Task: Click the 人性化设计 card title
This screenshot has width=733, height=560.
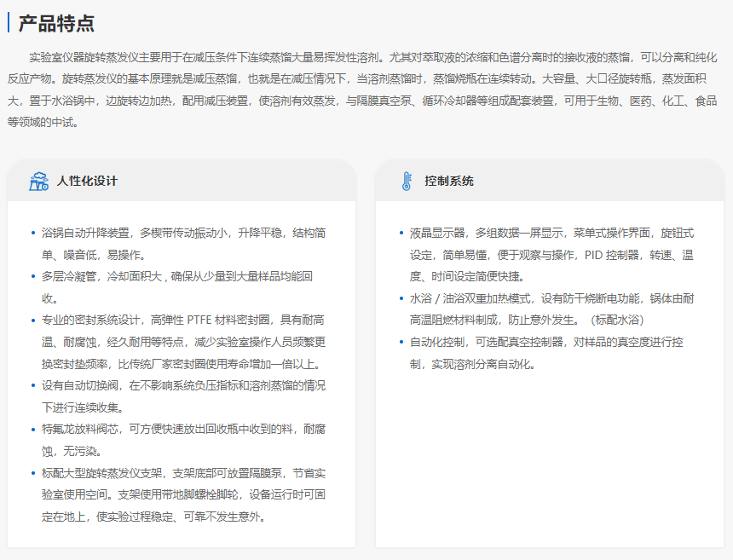Action: (87, 181)
